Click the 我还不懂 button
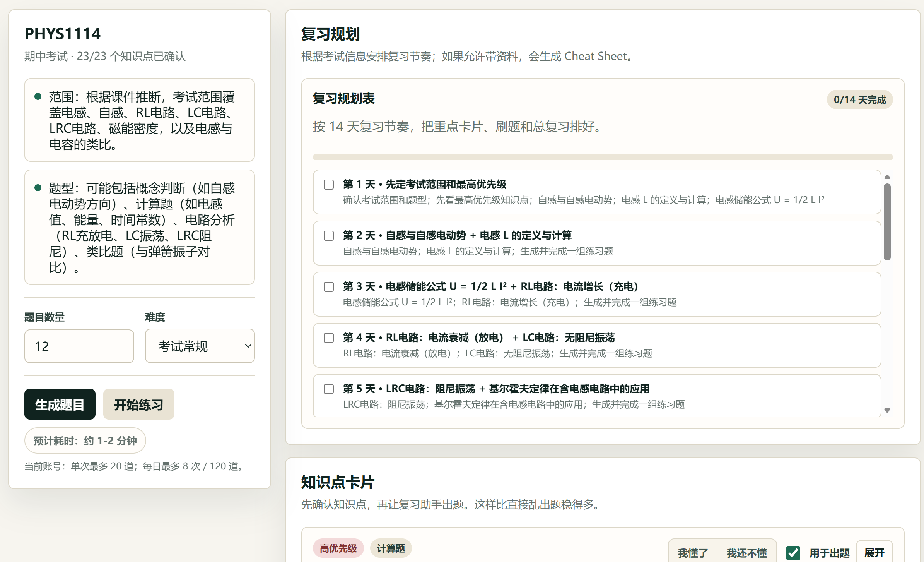This screenshot has height=562, width=924. 746,553
